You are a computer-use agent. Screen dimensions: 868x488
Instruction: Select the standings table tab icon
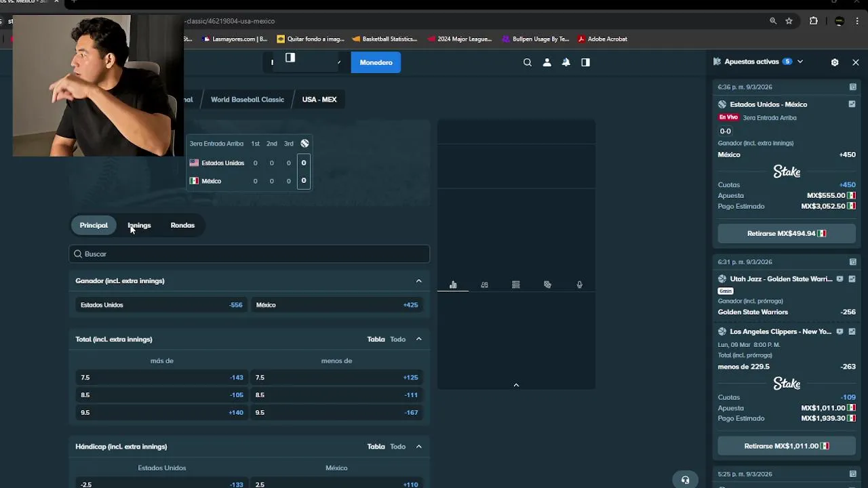[x=516, y=285]
